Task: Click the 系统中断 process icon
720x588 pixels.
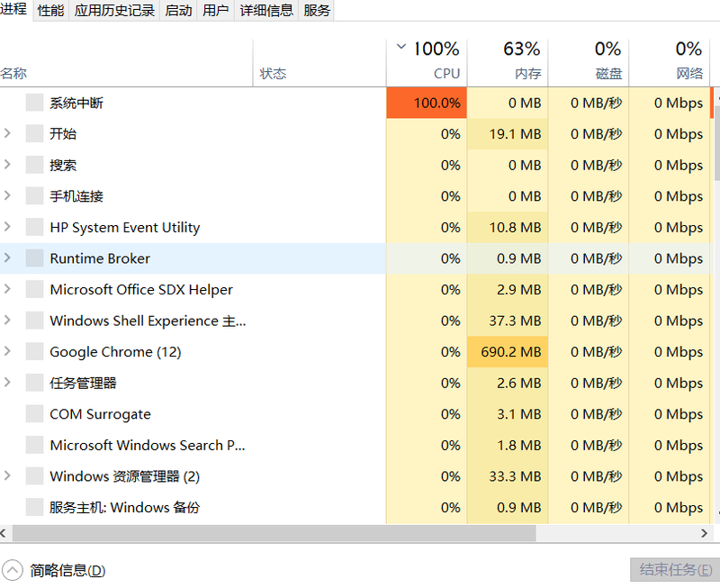Action: click(34, 103)
